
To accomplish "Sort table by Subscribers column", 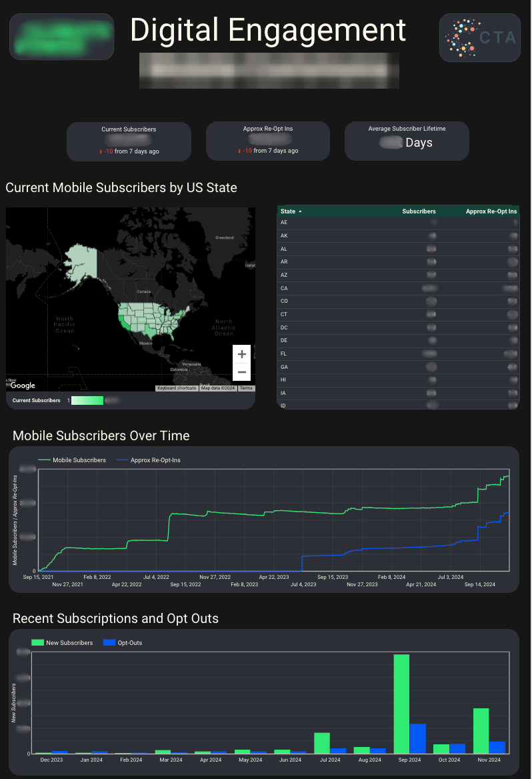I will [419, 211].
